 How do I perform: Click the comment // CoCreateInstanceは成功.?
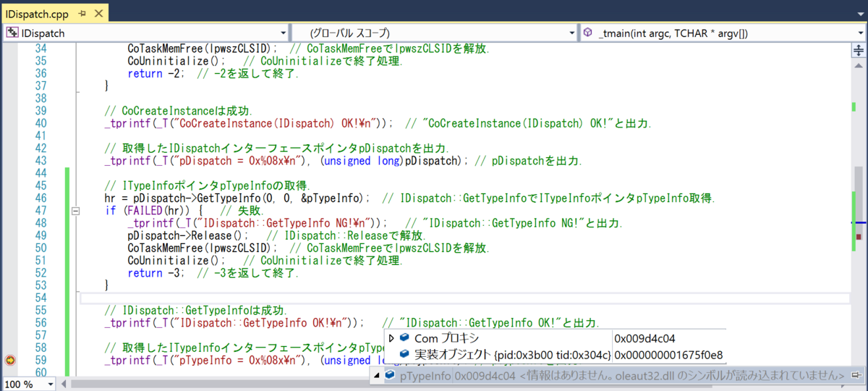pyautogui.click(x=179, y=111)
